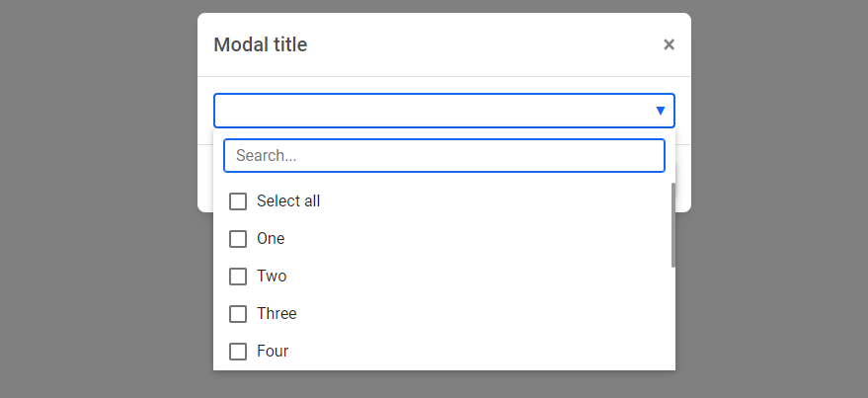Enable the checkbox next to Two
The height and width of the screenshot is (398, 868).
(238, 277)
